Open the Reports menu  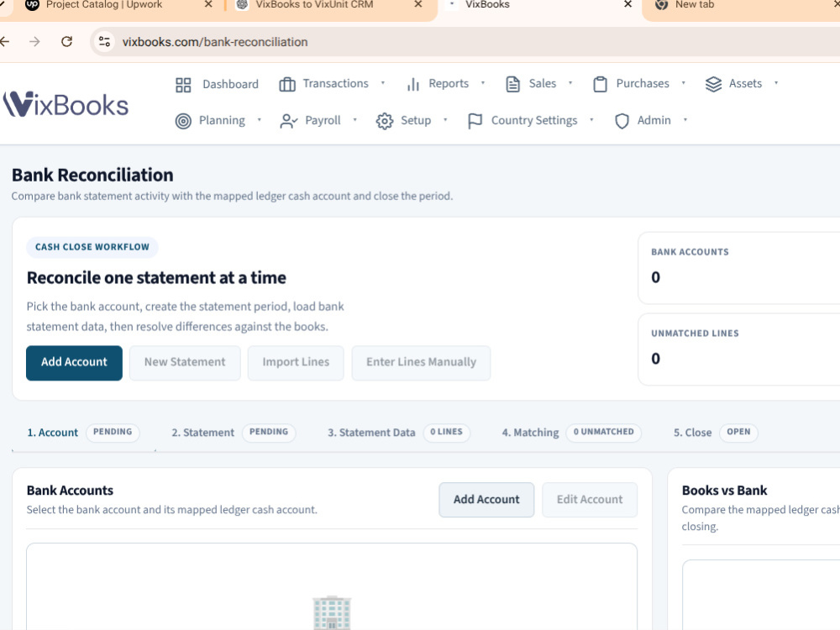click(449, 83)
